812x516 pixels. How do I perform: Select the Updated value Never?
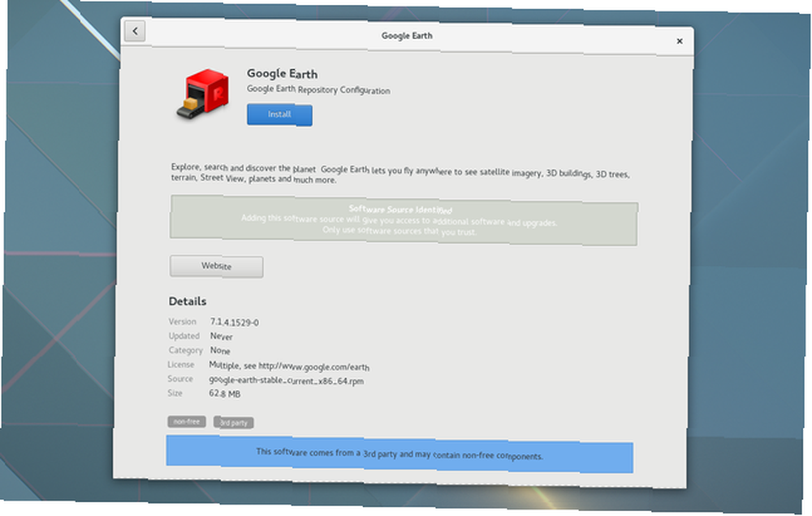221,336
